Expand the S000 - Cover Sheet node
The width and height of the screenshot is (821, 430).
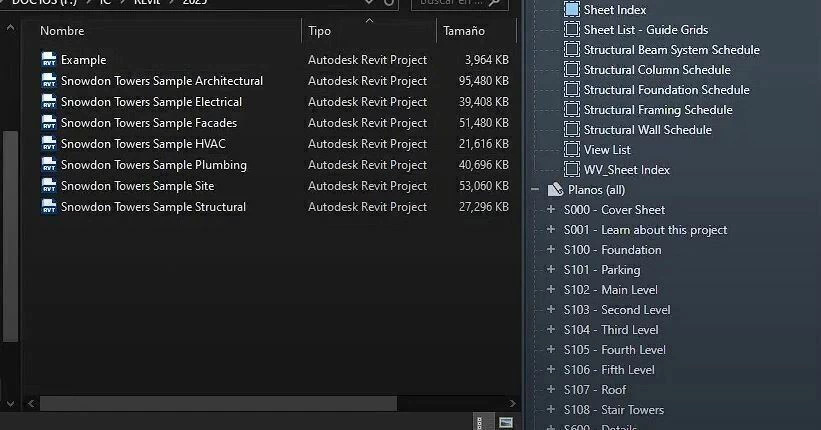551,209
